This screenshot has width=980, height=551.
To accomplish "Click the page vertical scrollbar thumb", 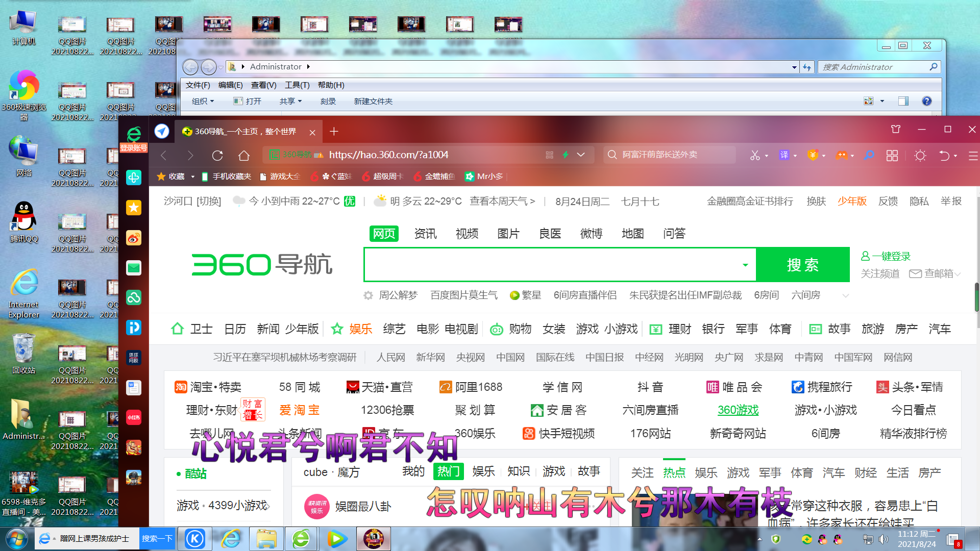I will tap(977, 297).
